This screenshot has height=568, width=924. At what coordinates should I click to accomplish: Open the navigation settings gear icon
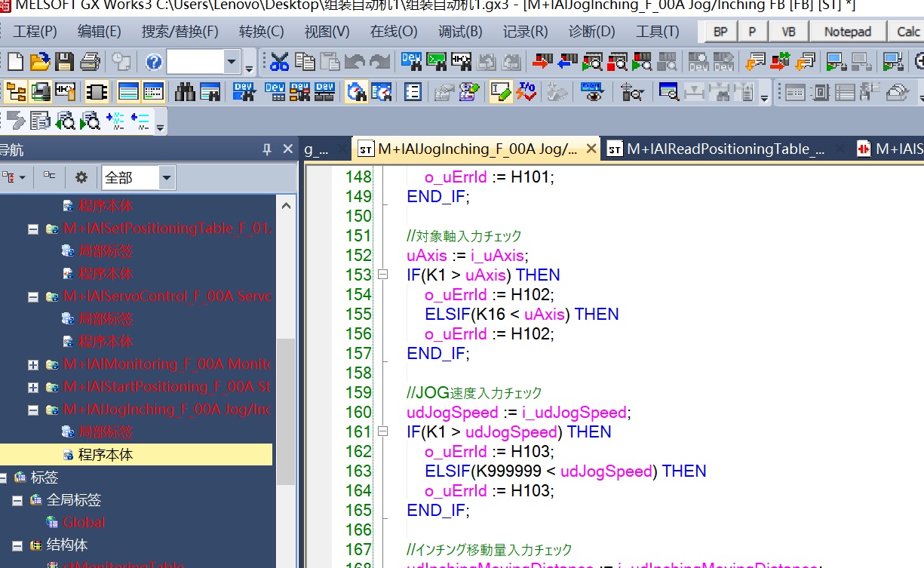(x=81, y=177)
